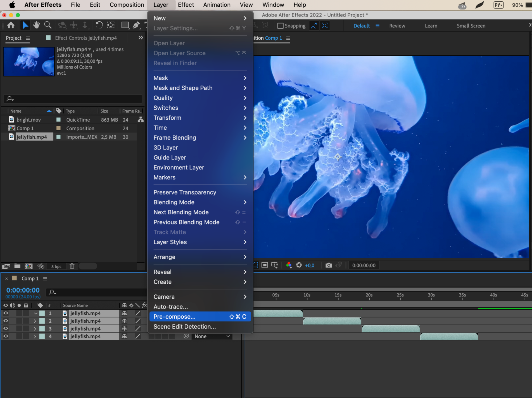Click the teal label swatch of layer 1

coord(42,313)
